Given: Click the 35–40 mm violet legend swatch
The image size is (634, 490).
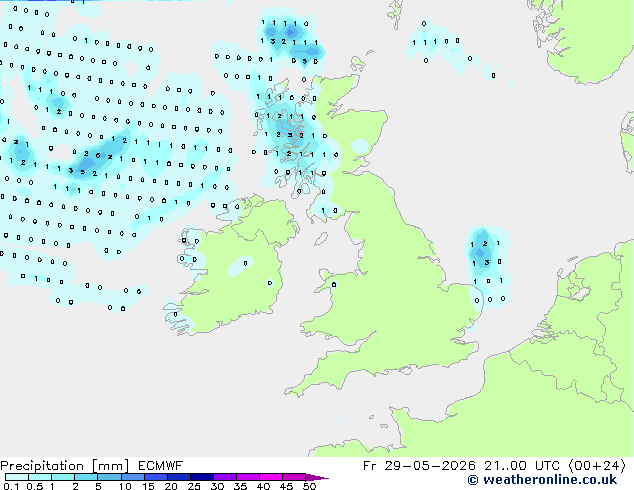Looking at the screenshot, I should (247, 477).
